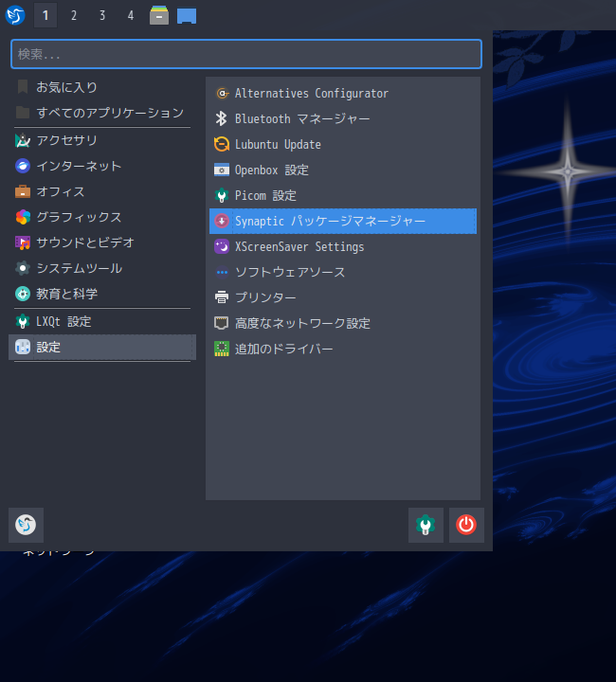The image size is (616, 682).
Task: Open 追加のドライバー
Action: pos(343,349)
